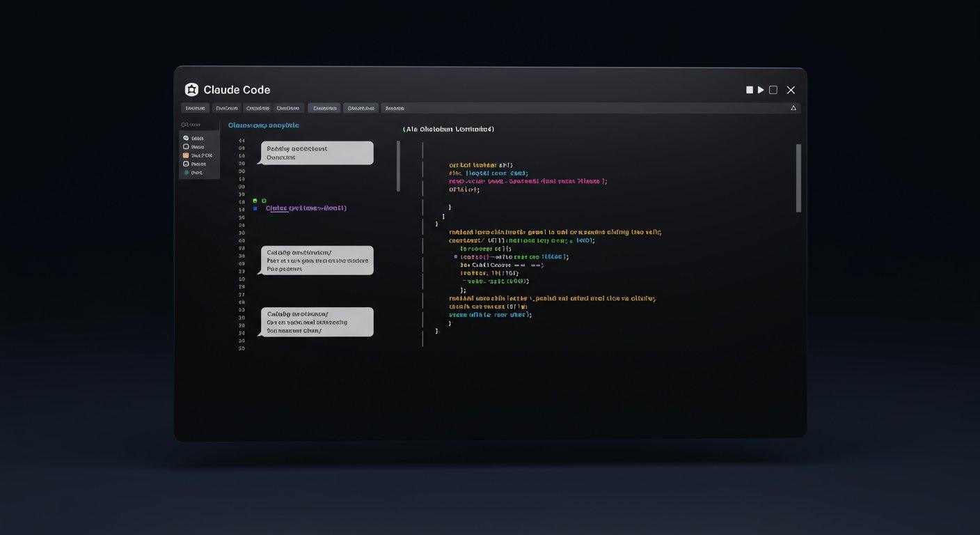This screenshot has width=980, height=535.
Task: Open the first tab in the tab bar
Action: click(x=196, y=108)
